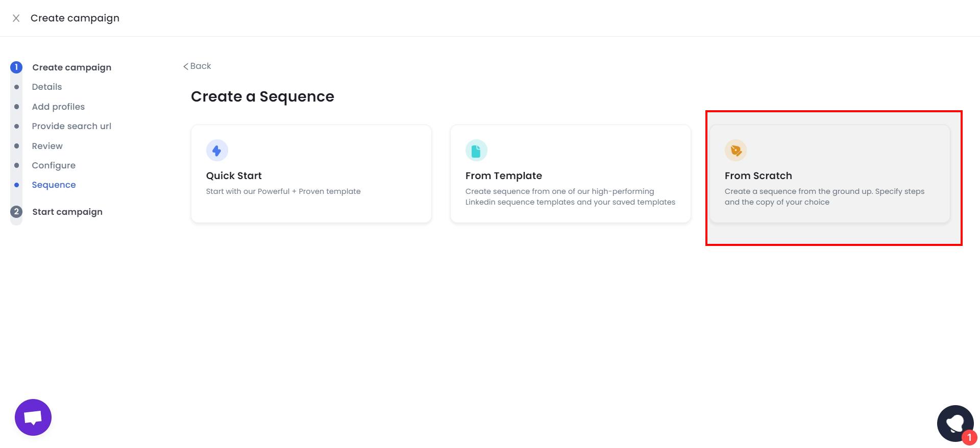This screenshot has height=448, width=980.
Task: Open the Provide search url step
Action: click(71, 126)
